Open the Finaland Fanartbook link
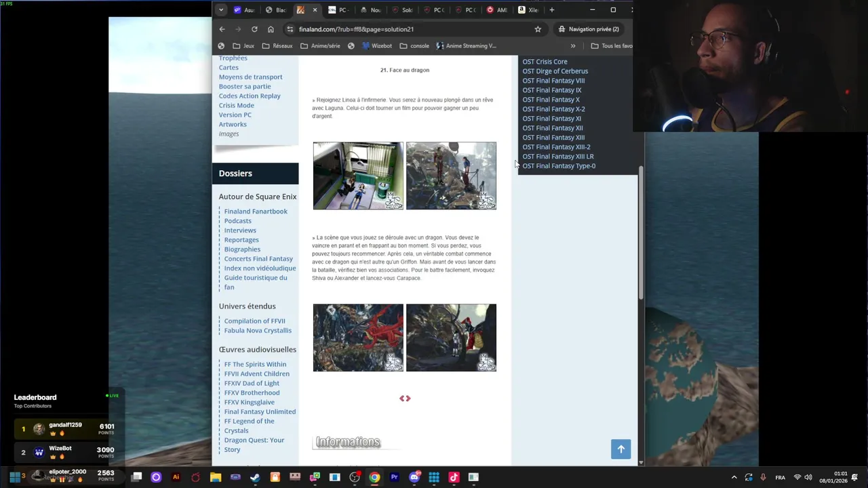Viewport: 868px width, 488px height. click(x=256, y=211)
